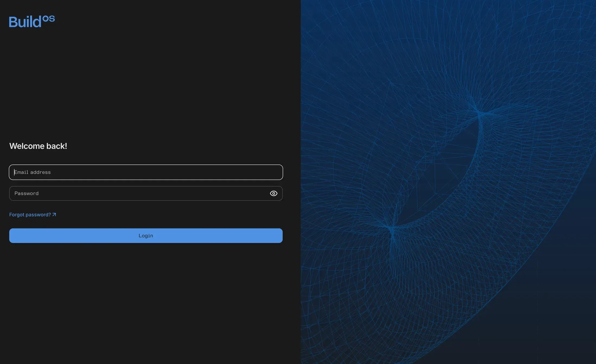Focus the Email address field

[x=146, y=172]
